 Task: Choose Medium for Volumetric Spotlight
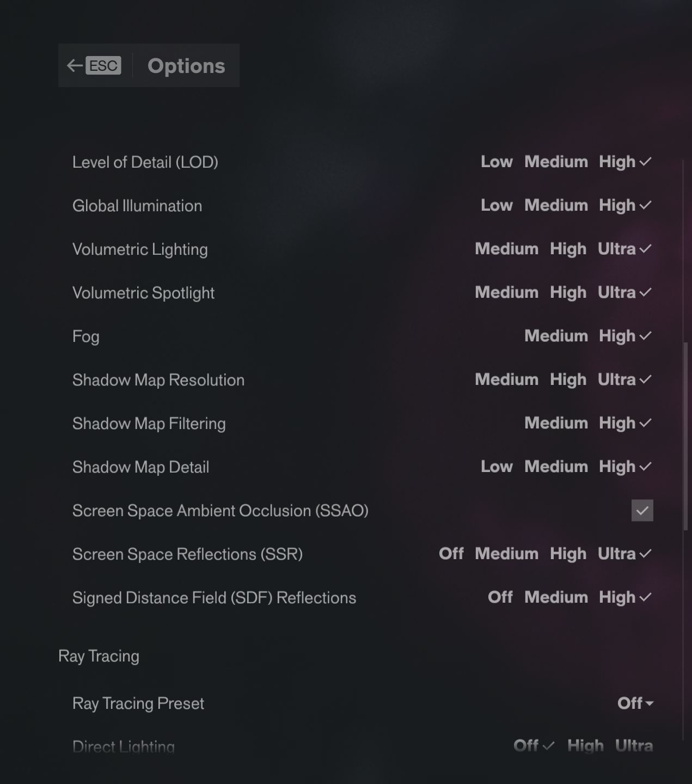(506, 292)
